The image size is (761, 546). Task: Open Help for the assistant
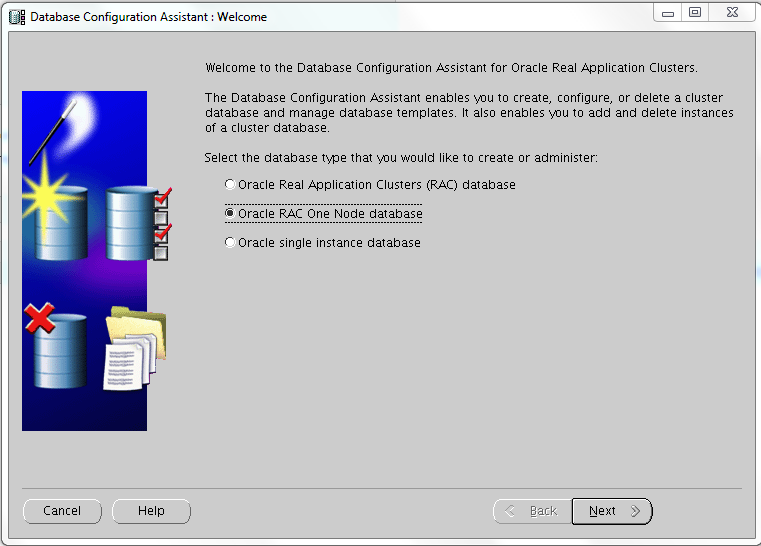click(151, 511)
